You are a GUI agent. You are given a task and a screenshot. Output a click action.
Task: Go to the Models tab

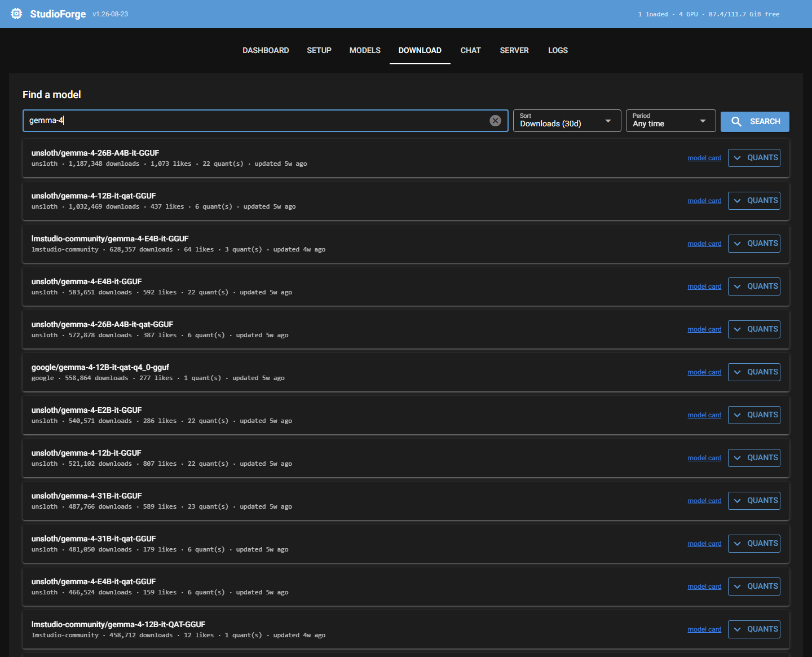click(x=365, y=50)
